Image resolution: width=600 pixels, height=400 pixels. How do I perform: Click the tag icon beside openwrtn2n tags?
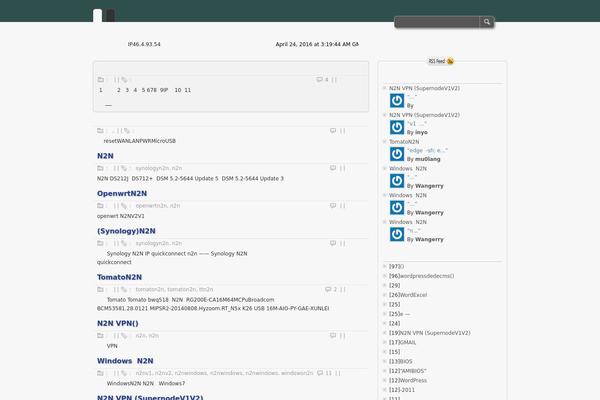point(124,206)
